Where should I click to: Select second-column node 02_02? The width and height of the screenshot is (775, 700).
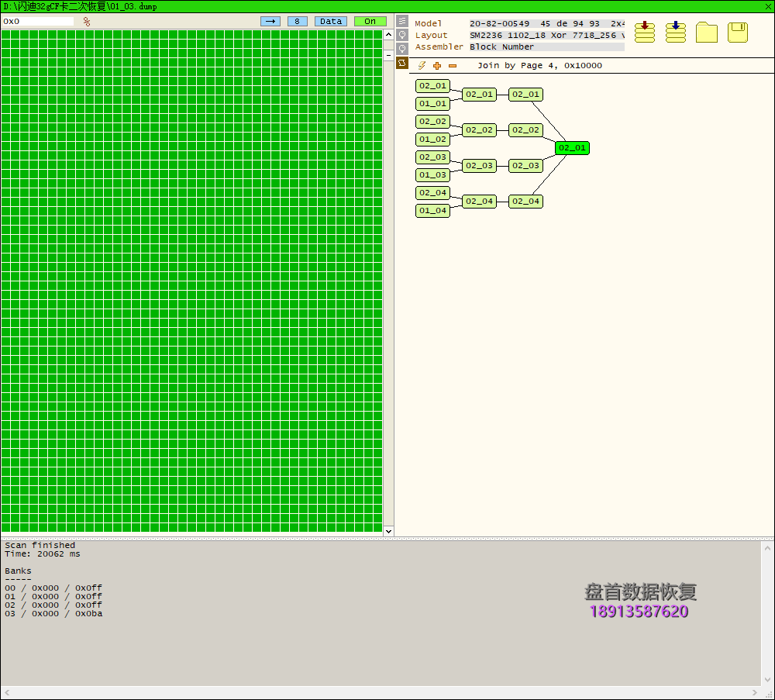pos(479,130)
